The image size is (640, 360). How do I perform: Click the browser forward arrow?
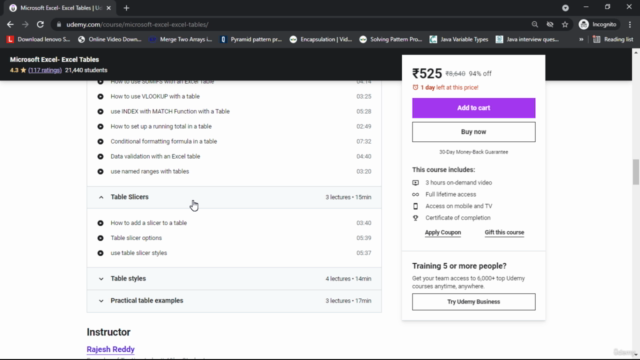(x=25, y=24)
